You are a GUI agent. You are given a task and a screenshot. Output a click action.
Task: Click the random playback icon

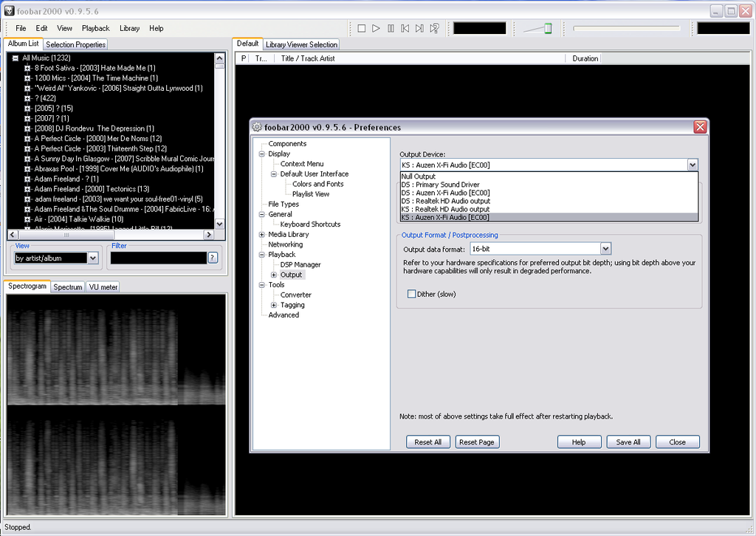(x=435, y=29)
